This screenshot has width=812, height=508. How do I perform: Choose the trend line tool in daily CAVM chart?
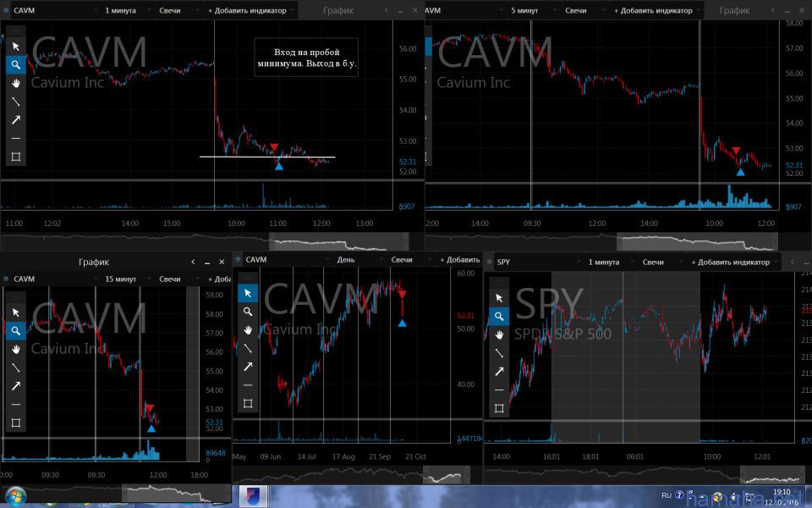[248, 348]
